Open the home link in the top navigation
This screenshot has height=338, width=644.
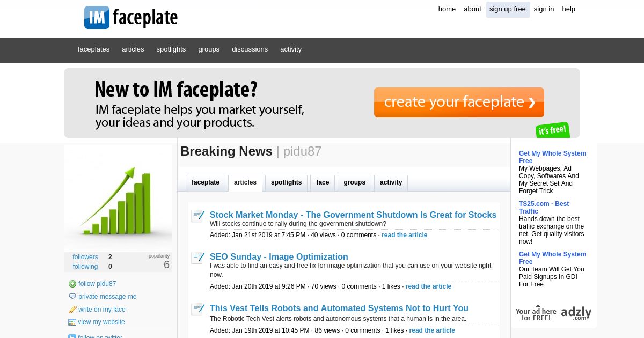[x=447, y=9]
